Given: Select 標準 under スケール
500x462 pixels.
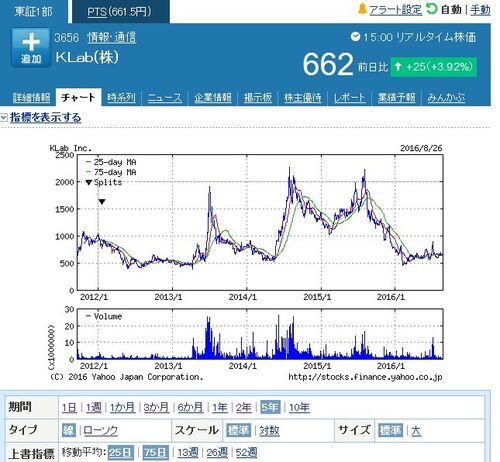Looking at the screenshot, I should (x=238, y=430).
